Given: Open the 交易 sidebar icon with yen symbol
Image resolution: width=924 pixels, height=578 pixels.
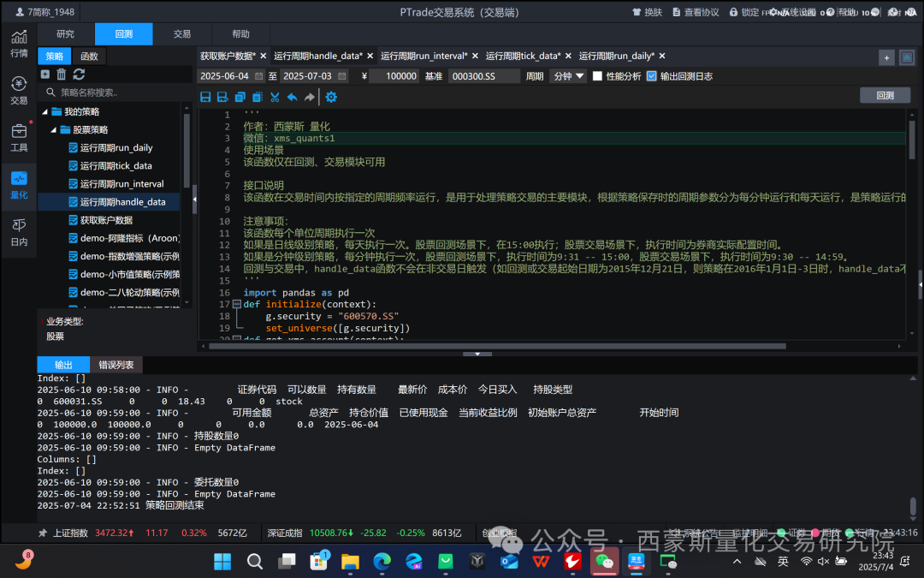Looking at the screenshot, I should (19, 90).
